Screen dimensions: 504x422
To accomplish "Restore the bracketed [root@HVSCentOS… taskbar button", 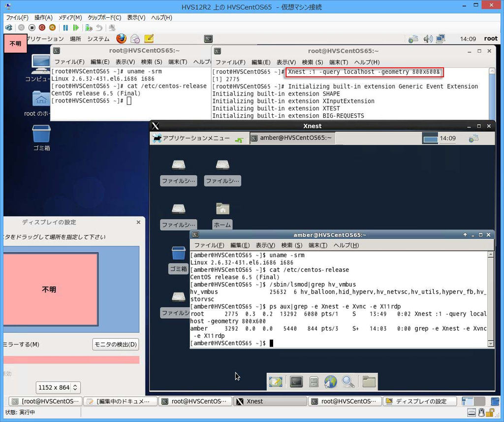I will tap(46, 401).
